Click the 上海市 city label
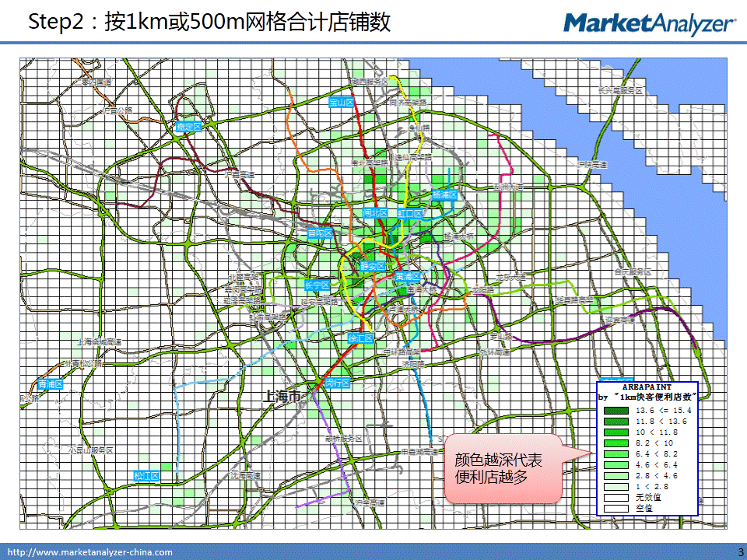Image resolution: width=747 pixels, height=560 pixels. pos(282,396)
